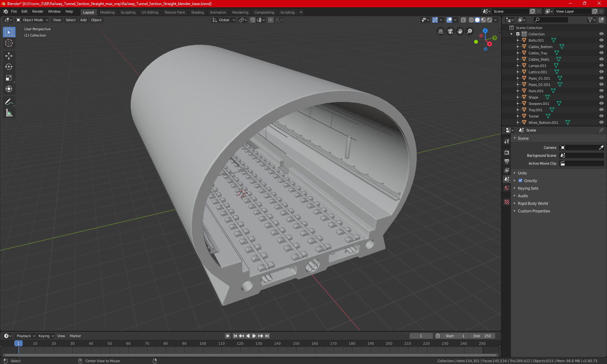Open the Global orientation dropdown

[x=224, y=20]
